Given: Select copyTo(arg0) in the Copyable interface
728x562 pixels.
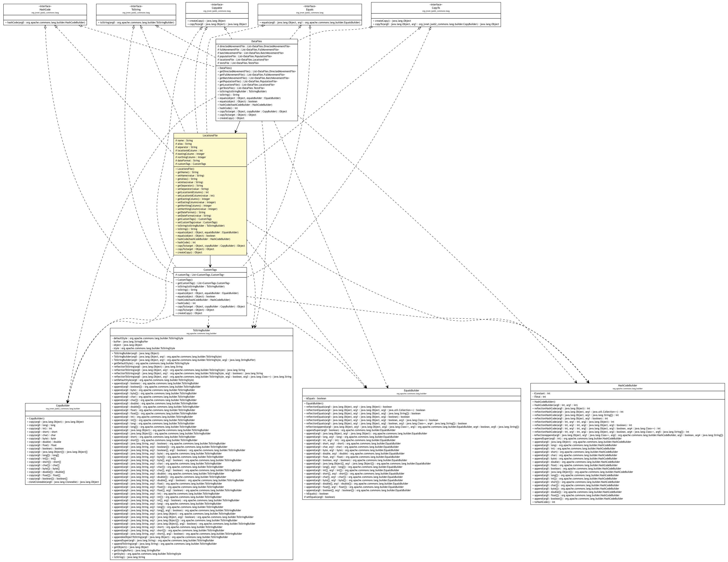Looking at the screenshot, I should 217,24.
